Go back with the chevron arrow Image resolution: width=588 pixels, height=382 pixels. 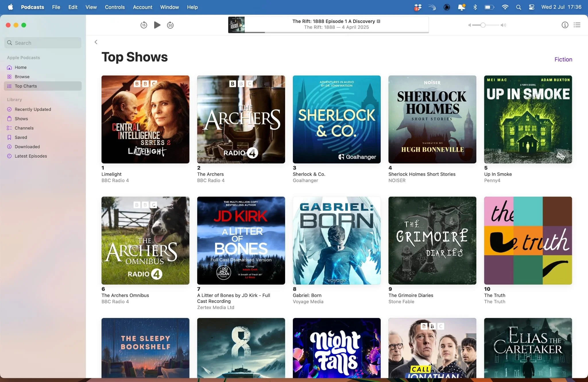tap(96, 42)
